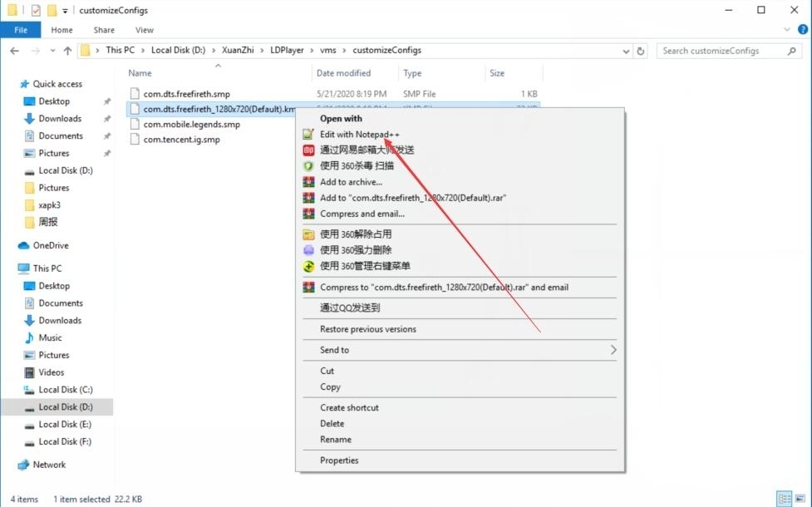Expand the address bar history dropdown
Image resolution: width=812 pixels, height=507 pixels.
(x=626, y=50)
